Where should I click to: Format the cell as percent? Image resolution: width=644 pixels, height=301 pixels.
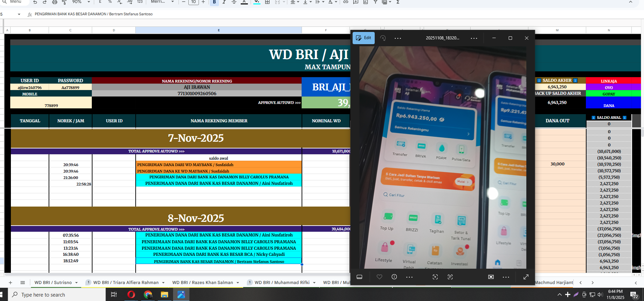point(110,2)
